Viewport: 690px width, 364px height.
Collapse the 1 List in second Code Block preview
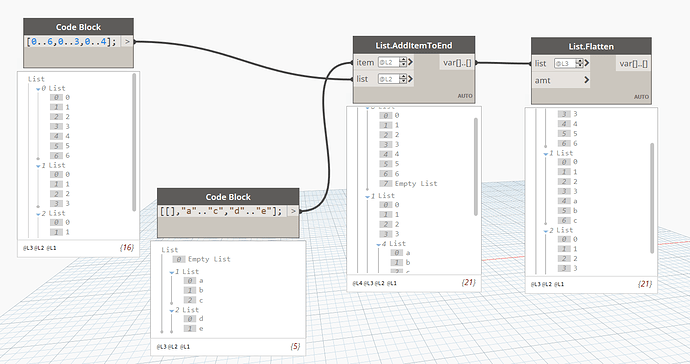[172, 272]
